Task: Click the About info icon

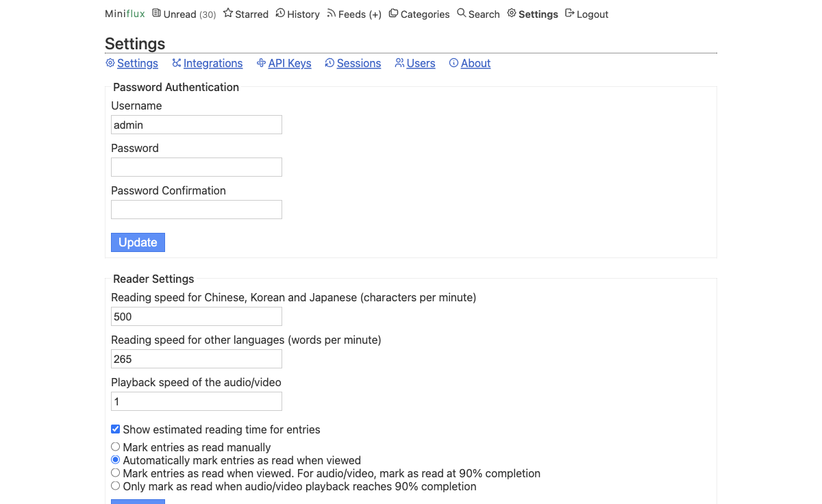Action: tap(453, 63)
